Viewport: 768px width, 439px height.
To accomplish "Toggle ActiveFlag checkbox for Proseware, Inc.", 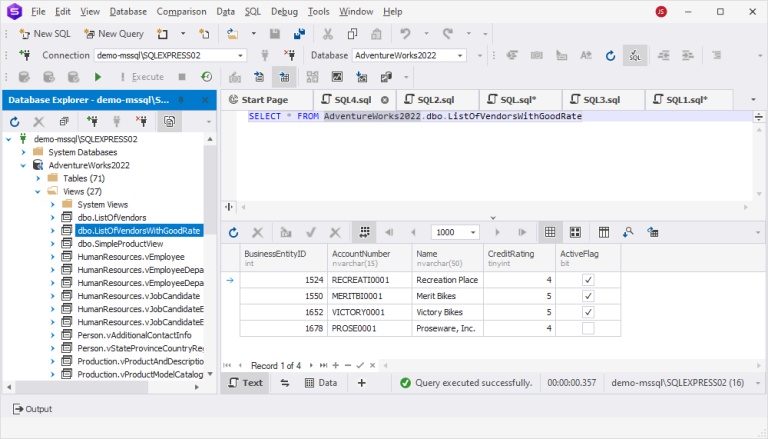I will [x=588, y=328].
